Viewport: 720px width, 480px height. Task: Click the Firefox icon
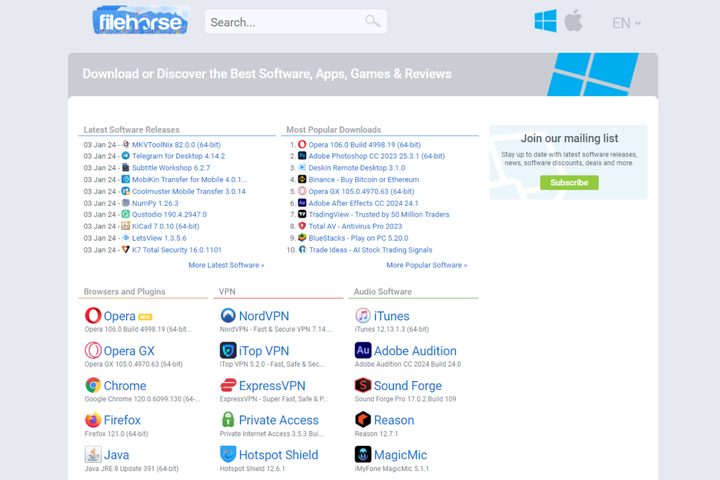click(93, 420)
